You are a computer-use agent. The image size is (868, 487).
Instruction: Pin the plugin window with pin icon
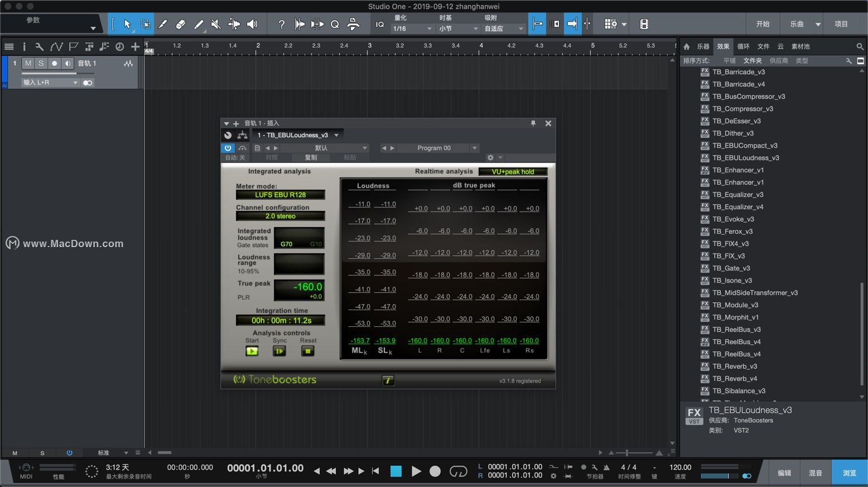tap(533, 123)
